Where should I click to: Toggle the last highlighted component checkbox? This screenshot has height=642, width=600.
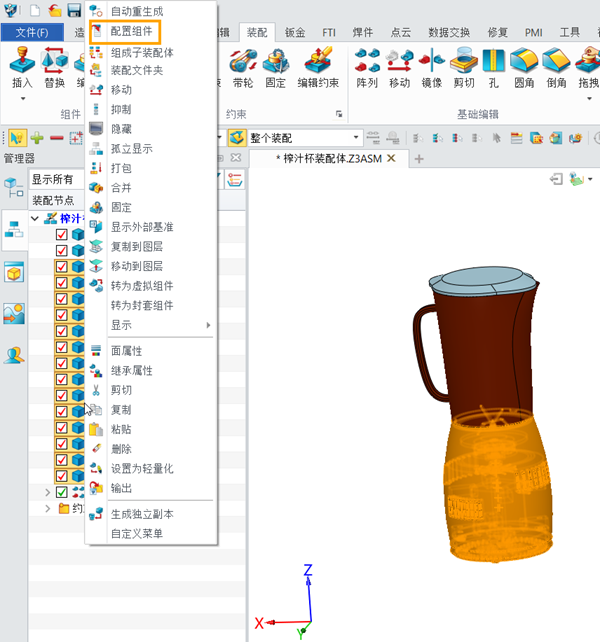pyautogui.click(x=61, y=476)
